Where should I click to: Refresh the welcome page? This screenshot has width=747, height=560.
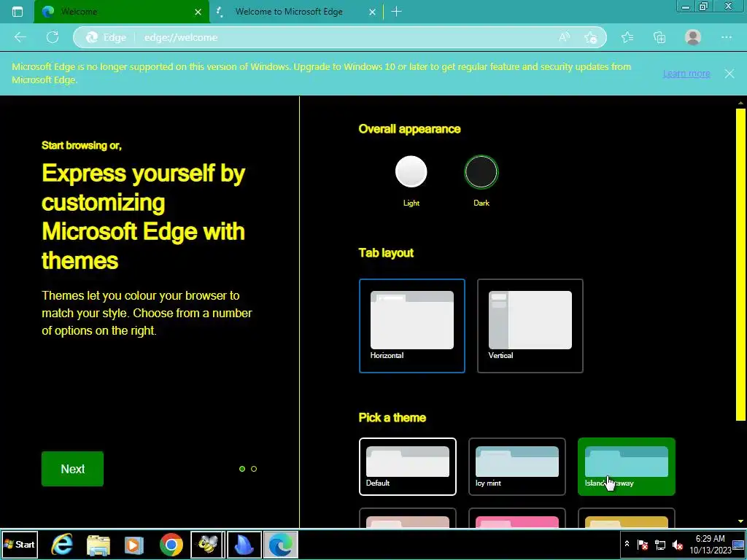pos(53,37)
